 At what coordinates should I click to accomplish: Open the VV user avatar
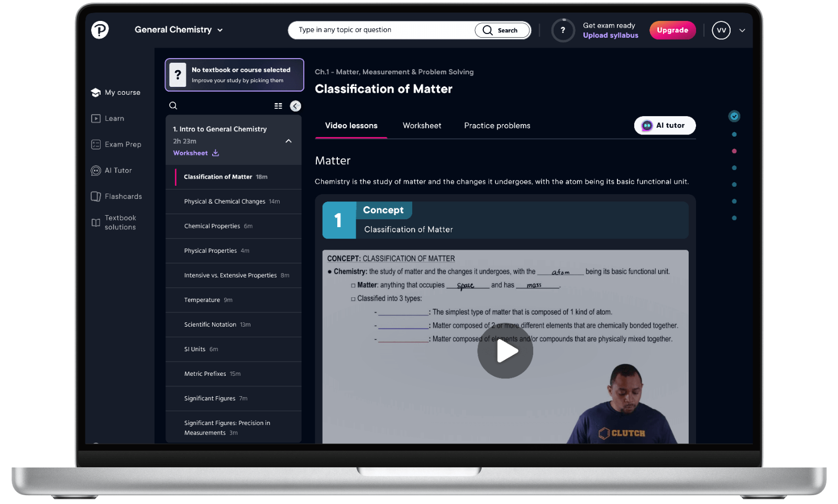coord(721,30)
